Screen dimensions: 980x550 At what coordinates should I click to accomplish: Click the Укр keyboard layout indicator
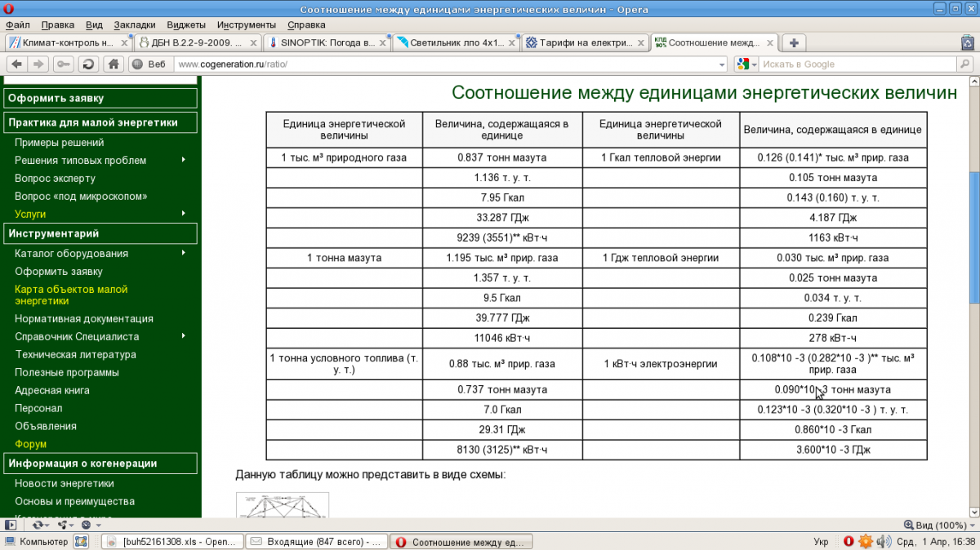click(822, 542)
